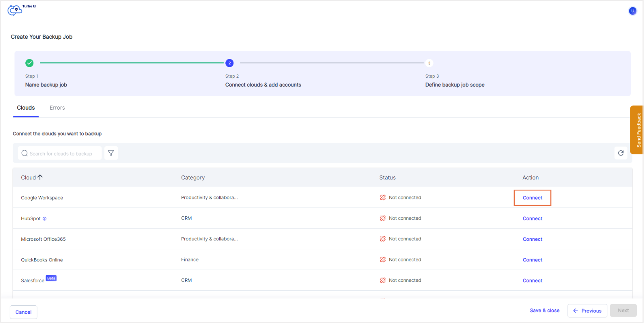644x323 pixels.
Task: Click Create Your Backup Job heading
Action: click(41, 37)
